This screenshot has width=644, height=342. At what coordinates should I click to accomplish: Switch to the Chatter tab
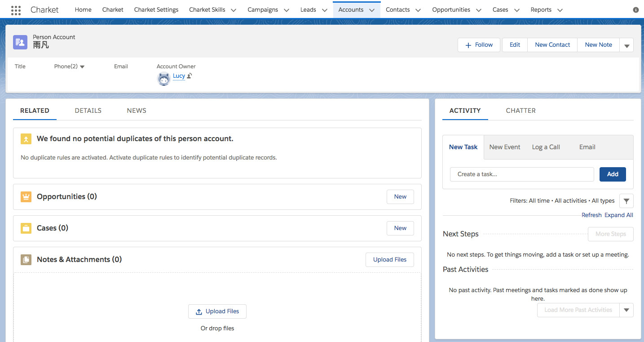[x=520, y=111]
